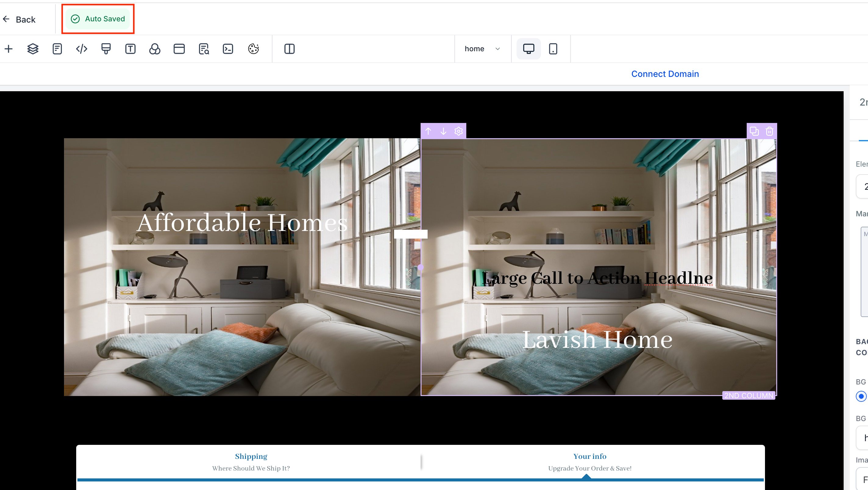868x490 pixels.
Task: Click the Connect Domain link
Action: click(x=665, y=74)
